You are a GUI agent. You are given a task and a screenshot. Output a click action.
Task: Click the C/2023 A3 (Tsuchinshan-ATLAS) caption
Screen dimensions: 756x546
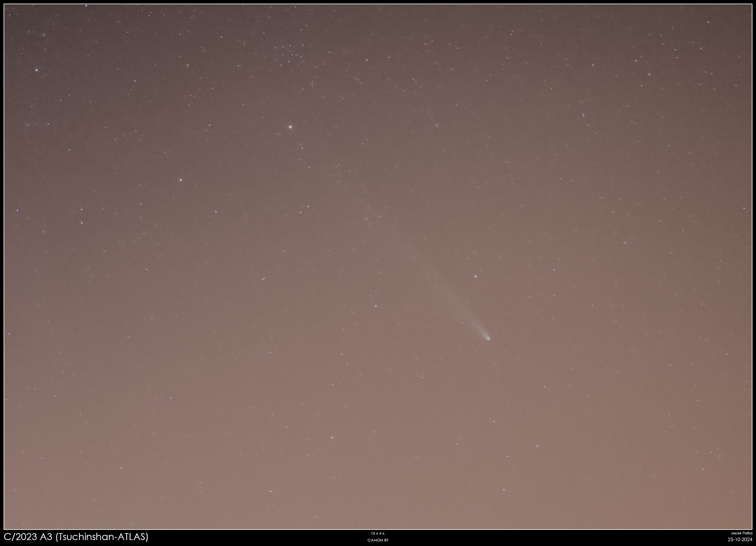(x=76, y=537)
